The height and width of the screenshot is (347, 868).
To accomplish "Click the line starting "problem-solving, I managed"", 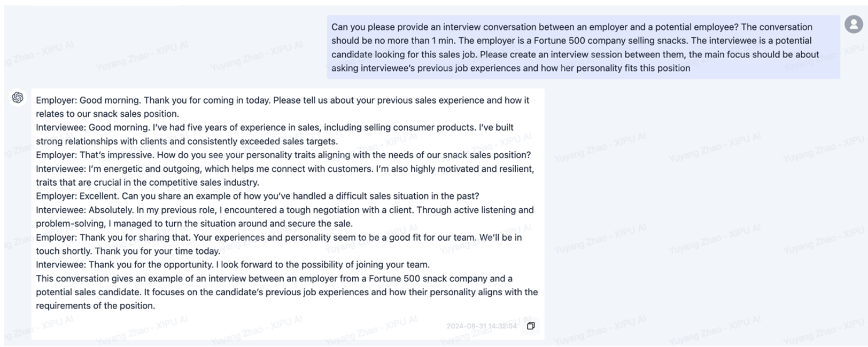I will click(x=194, y=224).
